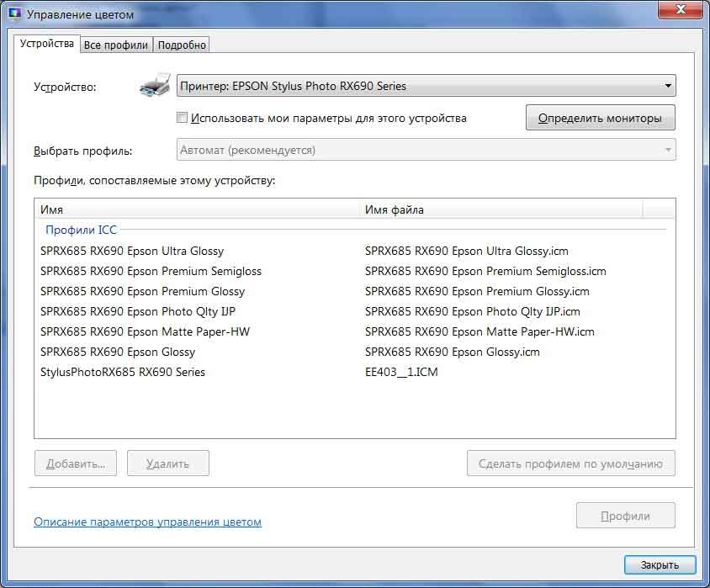Click the EPSON printer icon
This screenshot has width=710, height=588.
click(x=155, y=85)
